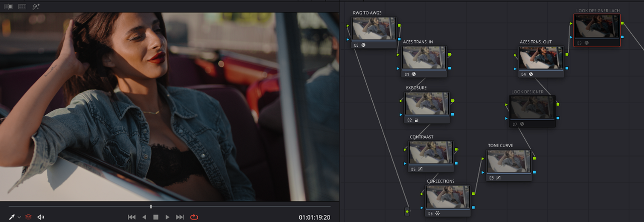
Task: Click the OFX badge icon on node 01
Action: pyautogui.click(x=414, y=74)
